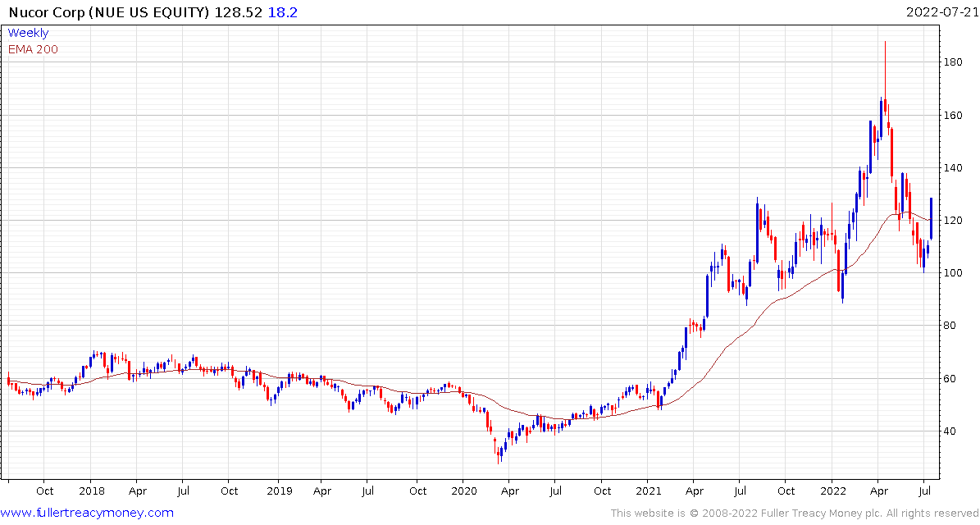Click the 180 price axis label
The height and width of the screenshot is (525, 980).
953,62
